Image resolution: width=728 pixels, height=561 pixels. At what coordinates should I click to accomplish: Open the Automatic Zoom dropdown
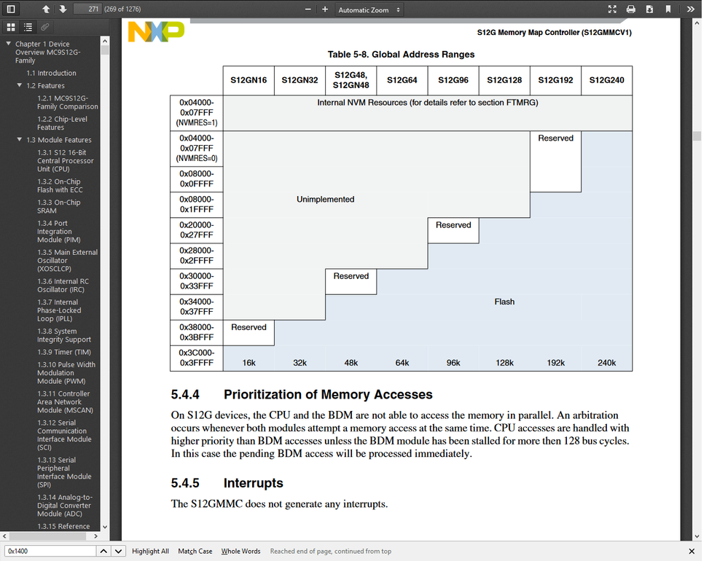369,9
